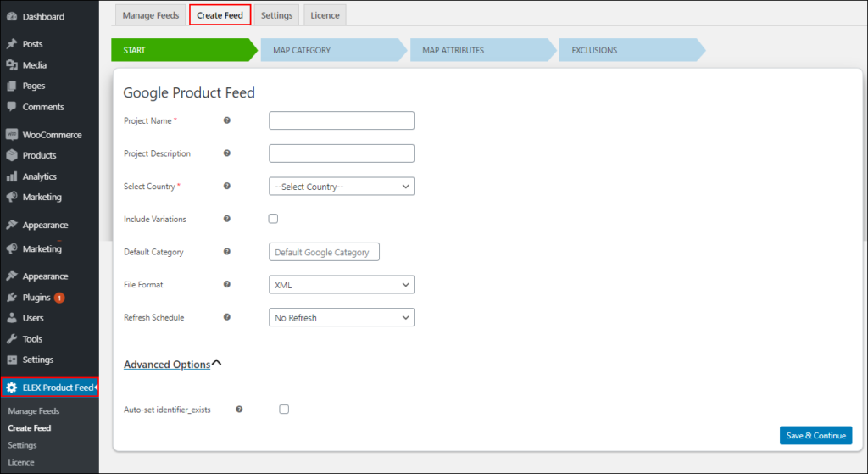Open Create Feed in sidebar submenu
This screenshot has width=868, height=474.
pos(30,428)
